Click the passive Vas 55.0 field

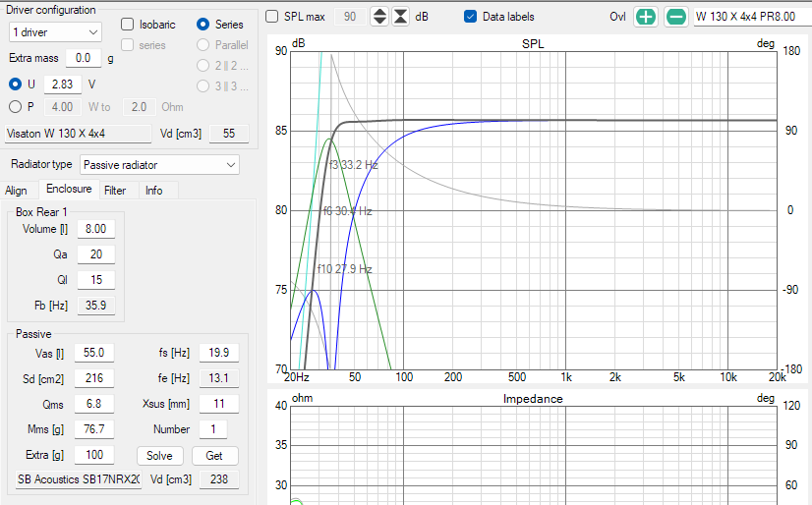point(93,353)
